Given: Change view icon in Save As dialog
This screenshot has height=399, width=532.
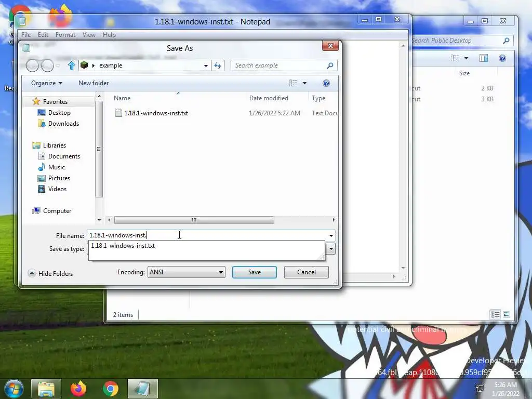Looking at the screenshot, I should click(293, 83).
